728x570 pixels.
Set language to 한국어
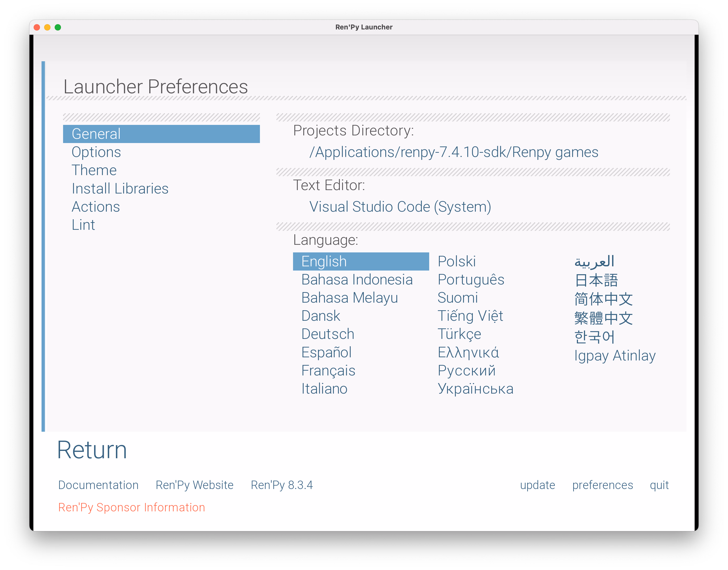(x=594, y=337)
